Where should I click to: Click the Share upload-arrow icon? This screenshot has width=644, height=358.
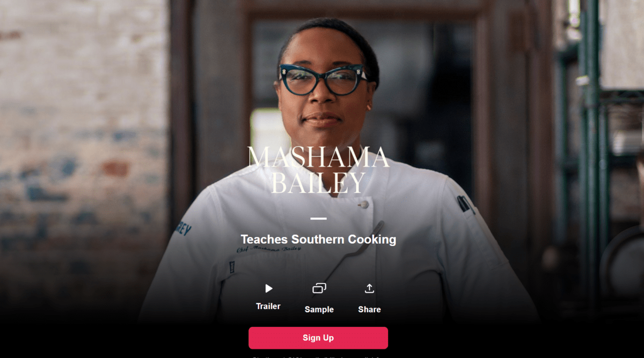369,289
